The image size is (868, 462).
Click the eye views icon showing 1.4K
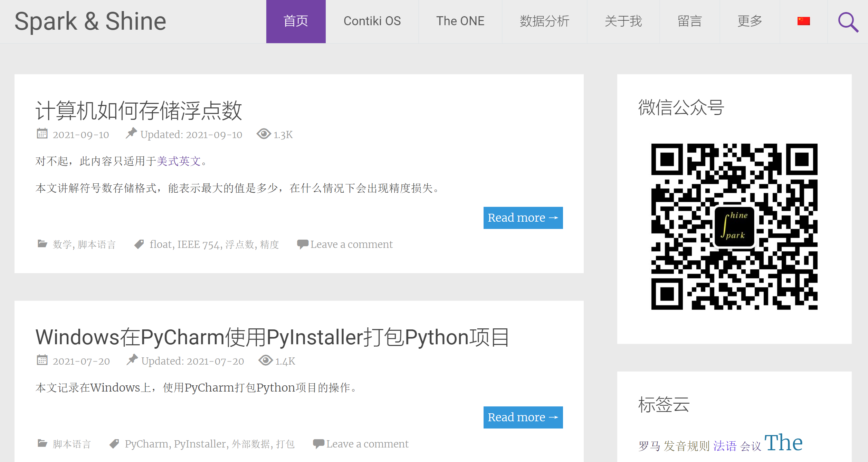tap(265, 360)
